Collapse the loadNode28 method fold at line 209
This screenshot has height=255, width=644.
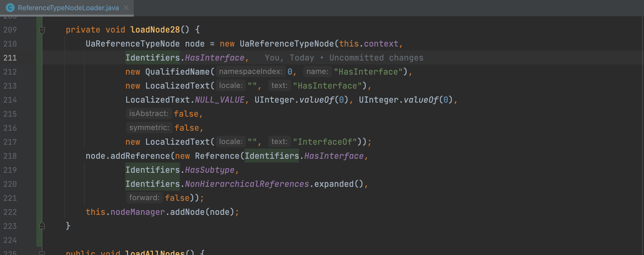[42, 30]
